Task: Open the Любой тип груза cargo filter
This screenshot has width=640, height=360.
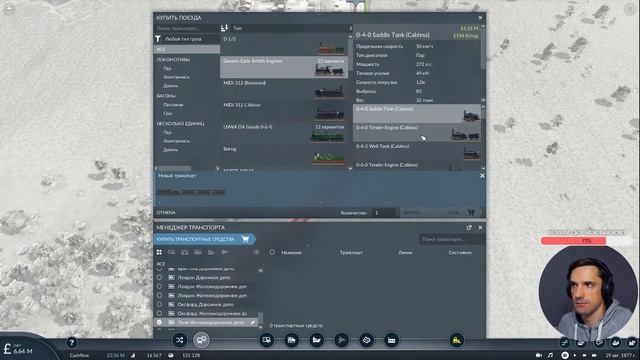Action: pyautogui.click(x=191, y=39)
